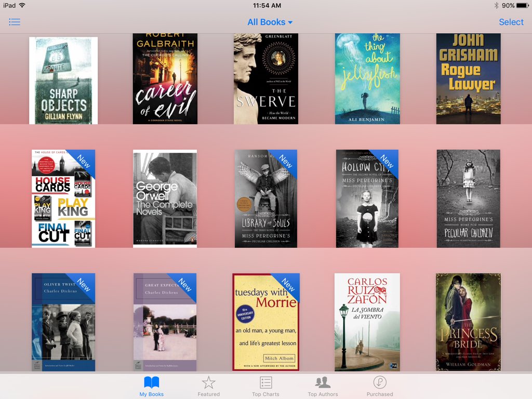Open the Top Charts tab
Screen dimensions: 532x399
265,386
